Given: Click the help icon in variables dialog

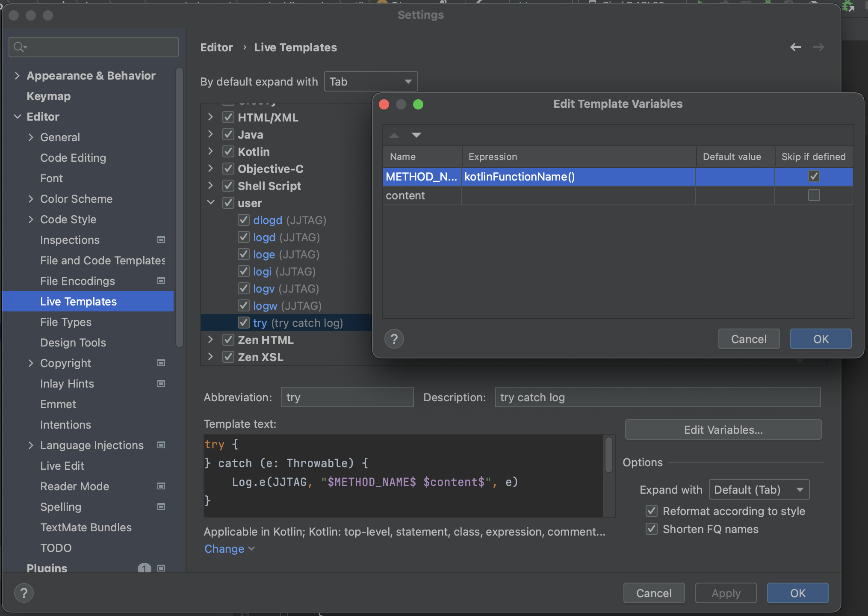Looking at the screenshot, I should point(394,339).
